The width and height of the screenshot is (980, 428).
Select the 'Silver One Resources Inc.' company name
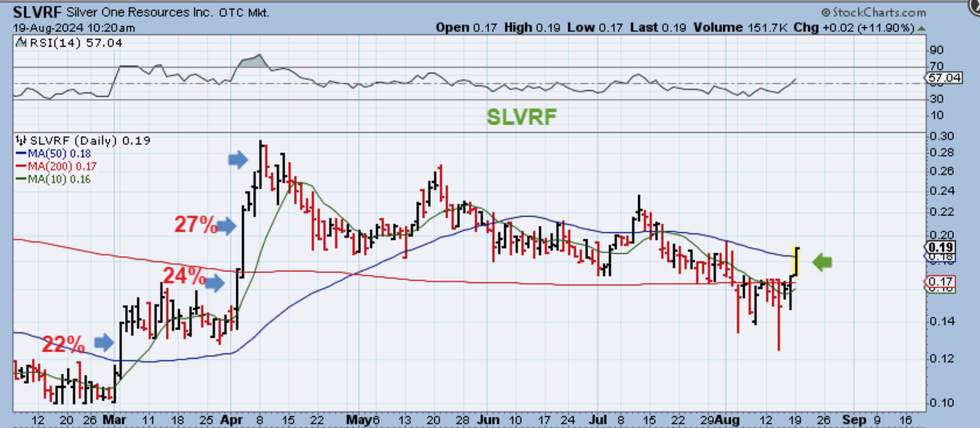140,12
